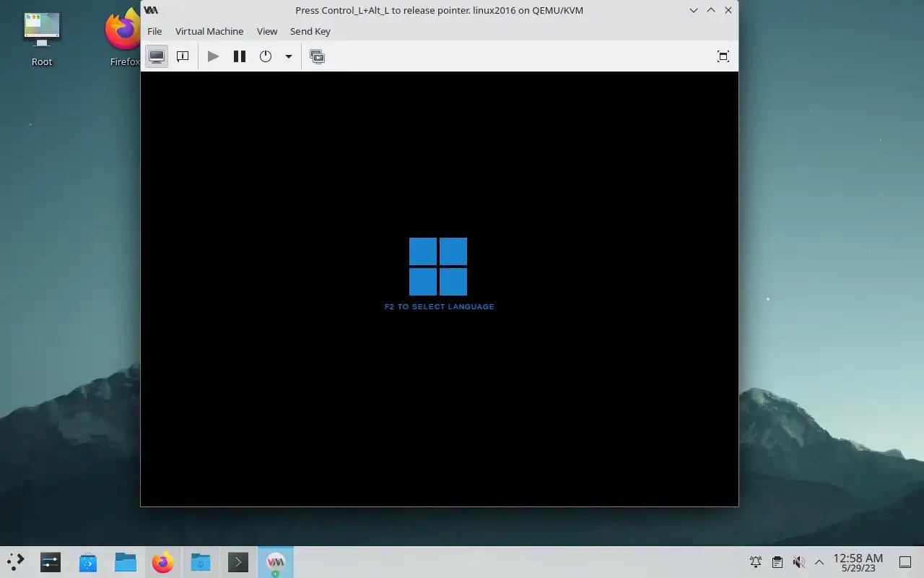This screenshot has height=578, width=924.
Task: Launch Discover software center from taskbar
Action: point(88,562)
